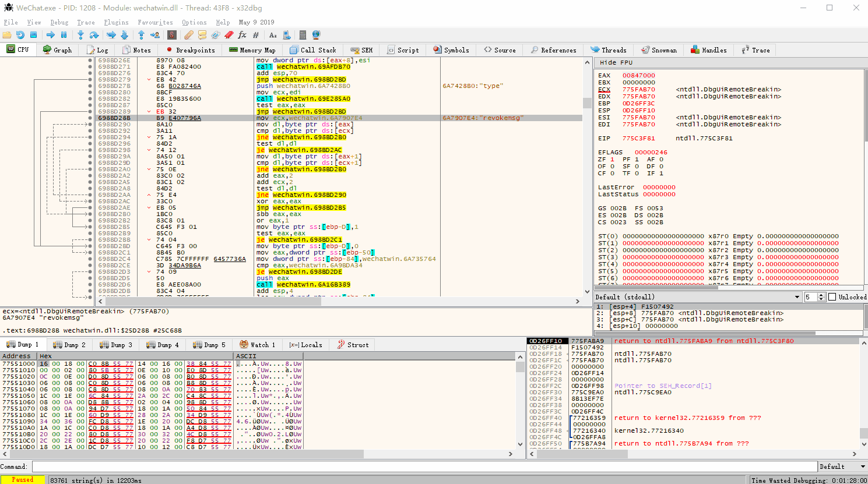Pause execution with the pause icon
Image resolution: width=868 pixels, height=484 pixels.
click(x=64, y=35)
